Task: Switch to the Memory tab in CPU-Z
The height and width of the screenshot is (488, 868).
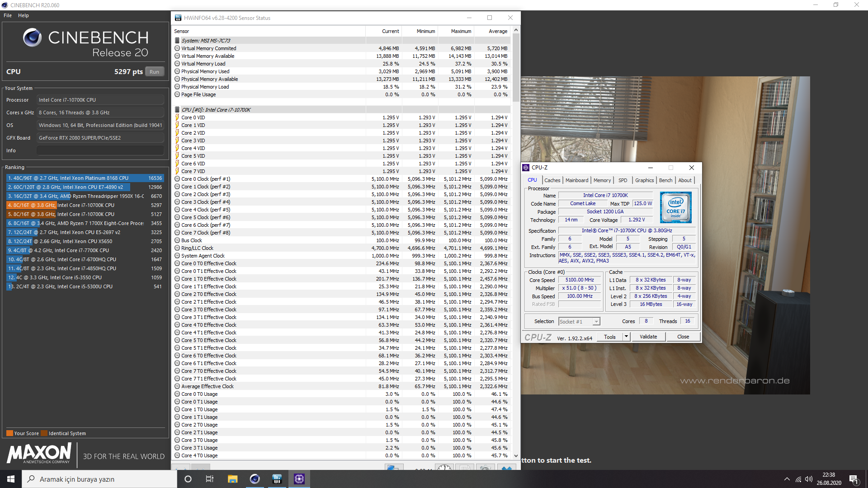Action: 602,180
